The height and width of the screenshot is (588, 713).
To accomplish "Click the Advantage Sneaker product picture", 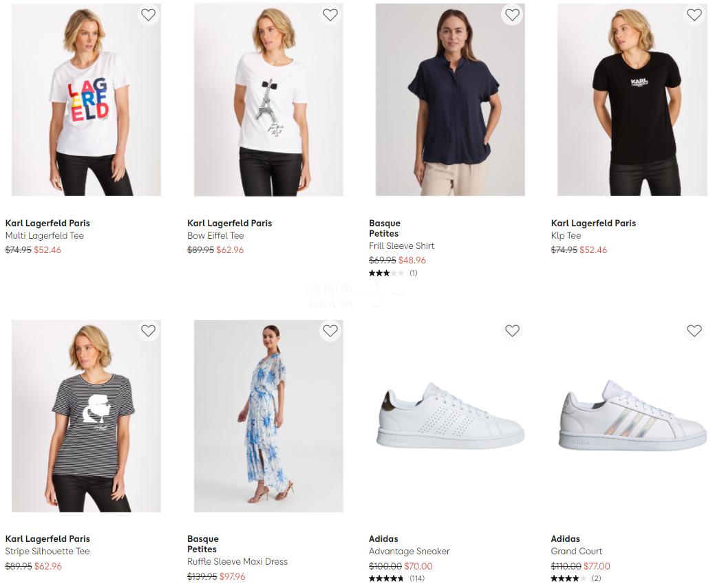I will pos(450,416).
